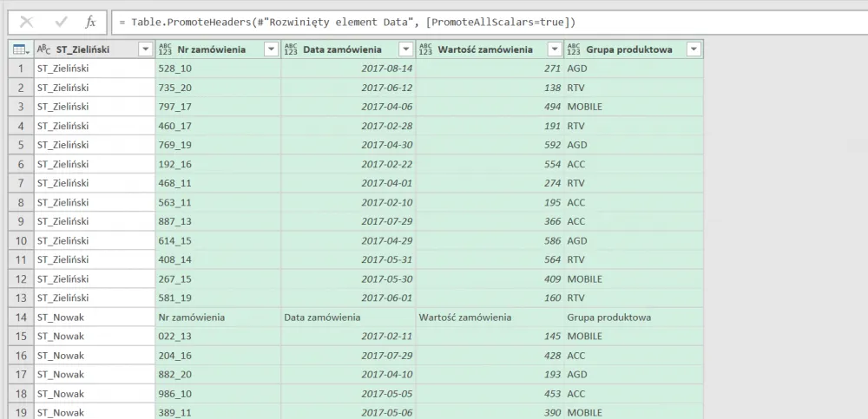Change the data type icon of Nr zamówienia

[167, 49]
